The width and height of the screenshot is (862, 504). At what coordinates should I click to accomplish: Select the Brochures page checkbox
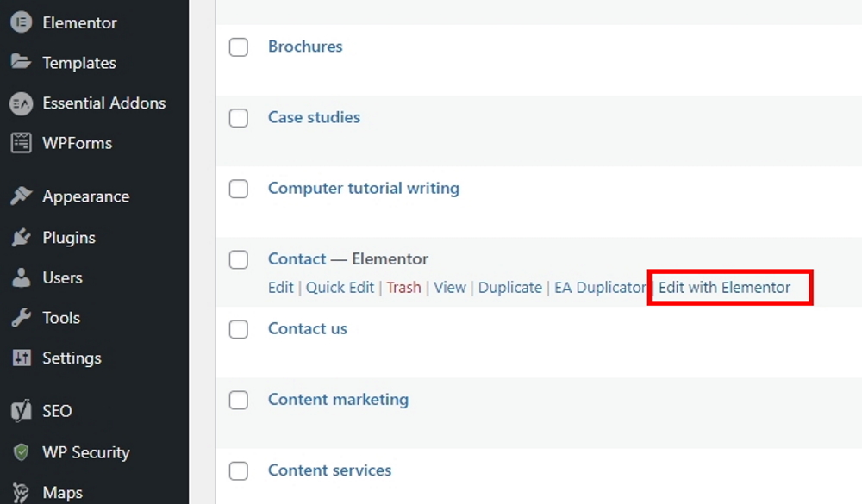click(239, 47)
